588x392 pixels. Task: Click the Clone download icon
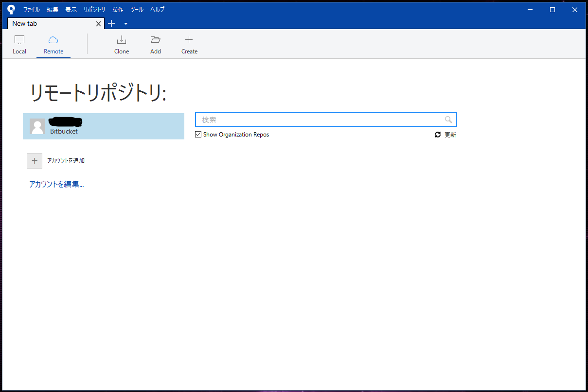122,40
